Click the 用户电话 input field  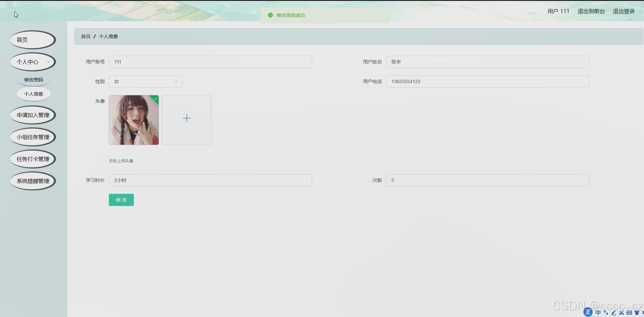click(x=487, y=81)
